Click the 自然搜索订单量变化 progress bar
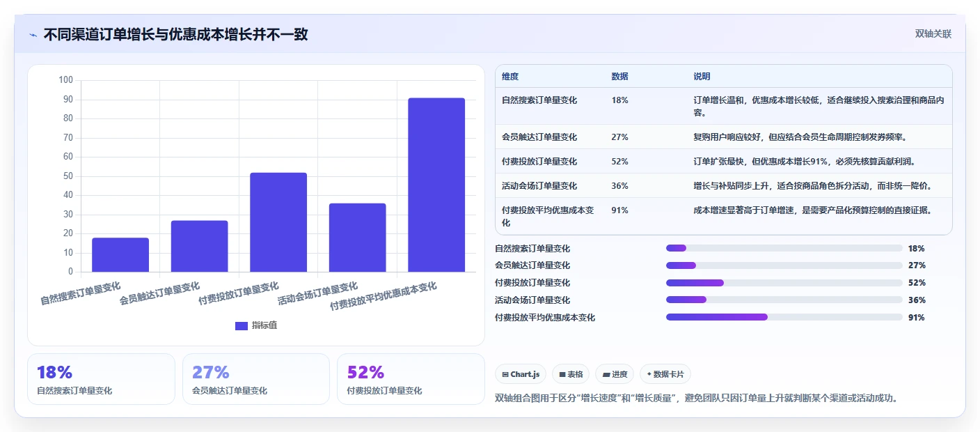980x432 pixels. pos(784,248)
